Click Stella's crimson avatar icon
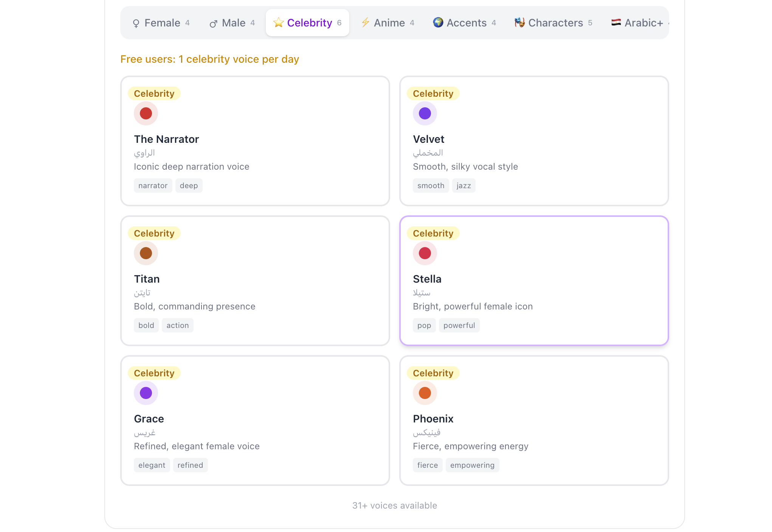 click(425, 253)
